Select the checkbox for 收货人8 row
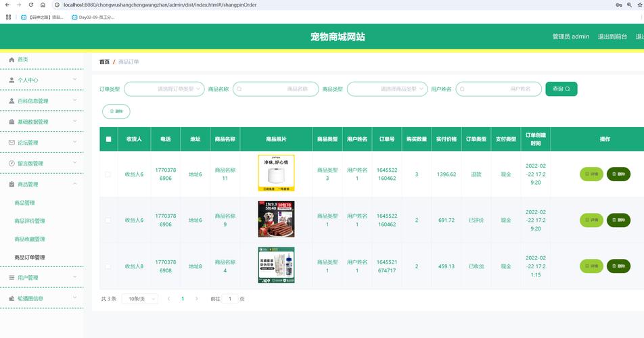Image resolution: width=644 pixels, height=338 pixels. pyautogui.click(x=108, y=266)
